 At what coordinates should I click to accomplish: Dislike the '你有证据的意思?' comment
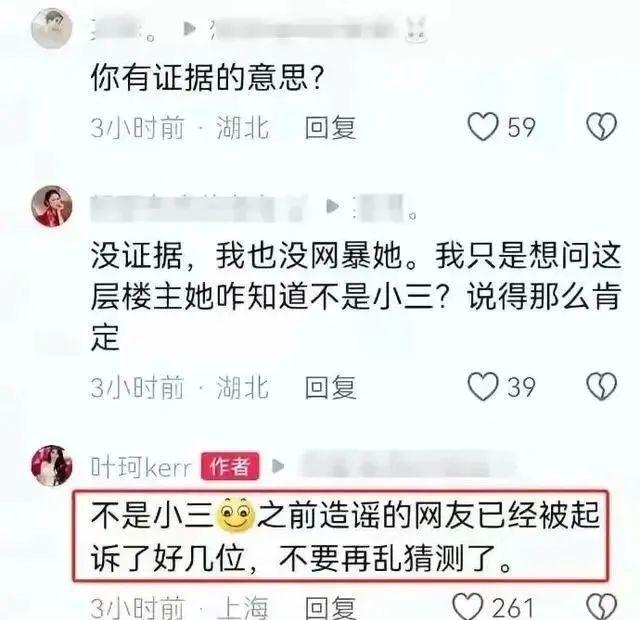[x=602, y=127]
